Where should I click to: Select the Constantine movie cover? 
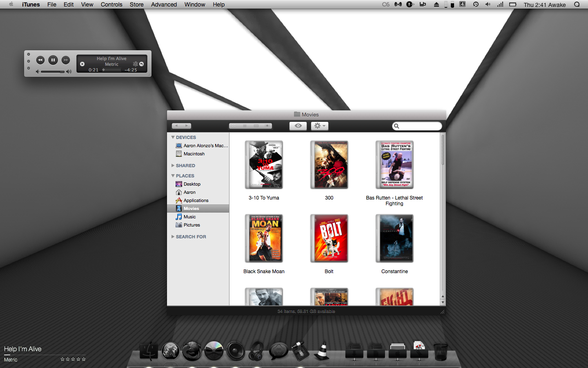click(x=394, y=238)
